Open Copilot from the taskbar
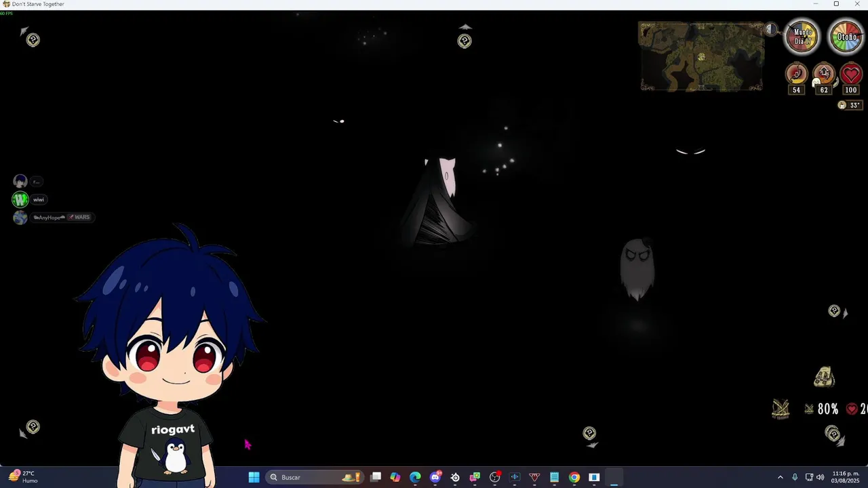Image resolution: width=868 pixels, height=488 pixels. pos(395,477)
